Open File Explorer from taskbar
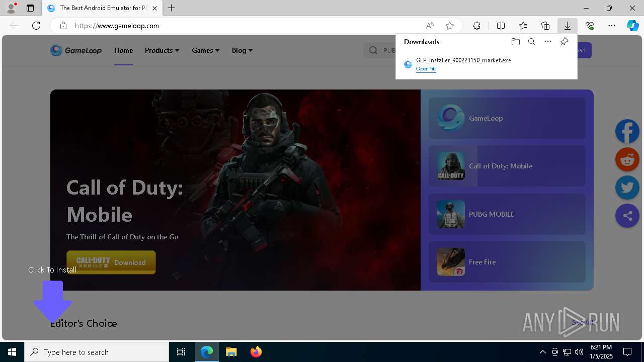Image resolution: width=644 pixels, height=362 pixels. (231, 352)
